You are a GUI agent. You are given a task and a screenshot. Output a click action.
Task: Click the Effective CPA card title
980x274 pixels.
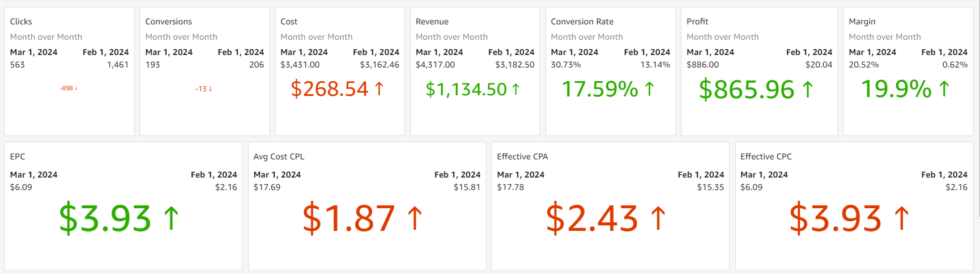522,157
